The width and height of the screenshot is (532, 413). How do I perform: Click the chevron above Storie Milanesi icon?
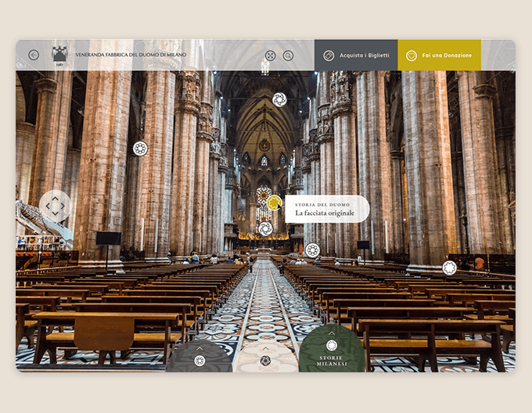[332, 332]
